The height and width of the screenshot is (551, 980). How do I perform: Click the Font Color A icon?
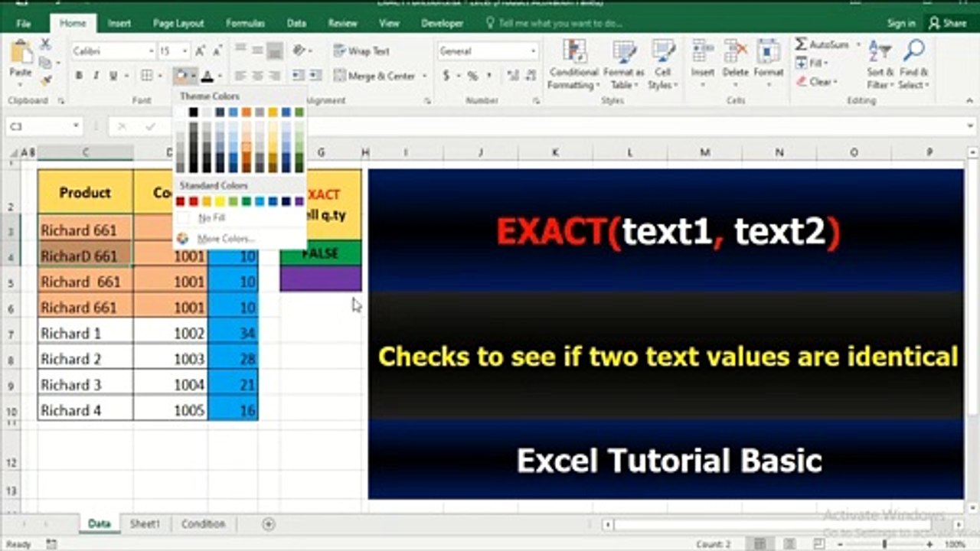[x=208, y=76]
